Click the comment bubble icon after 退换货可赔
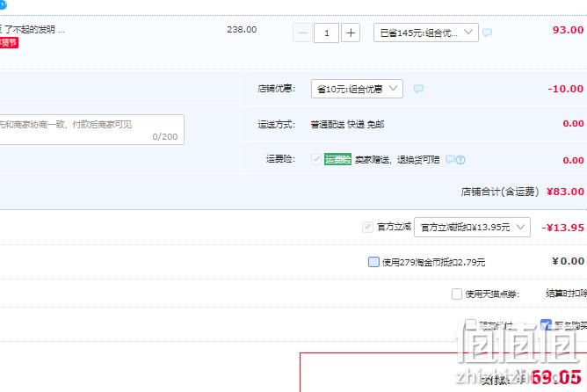Viewport: 587px width, 392px height. click(450, 159)
